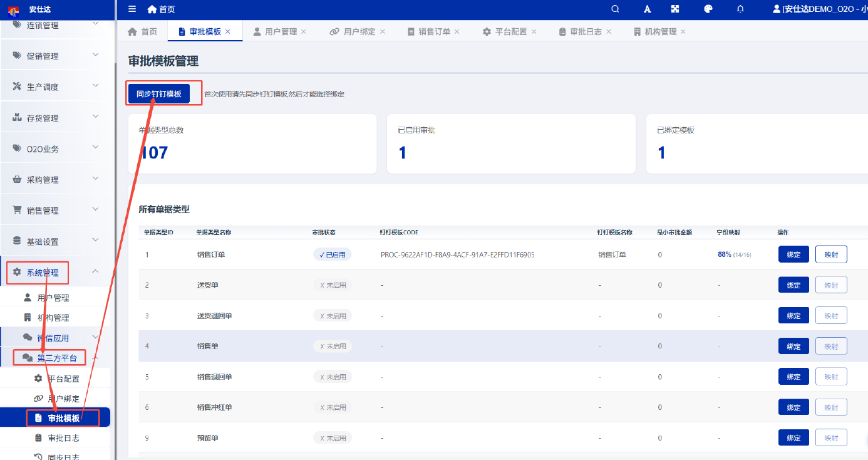Click the 生产调度 tools icon in sidebar
This screenshot has height=460, width=868.
pos(17,86)
